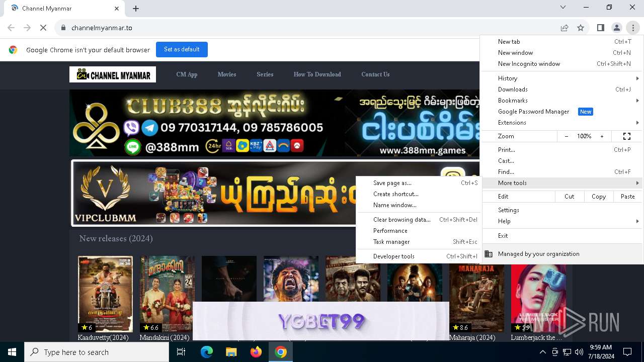Viewport: 644px width, 362px height.
Task: Open the Chrome three-dot menu button
Action: (633, 28)
